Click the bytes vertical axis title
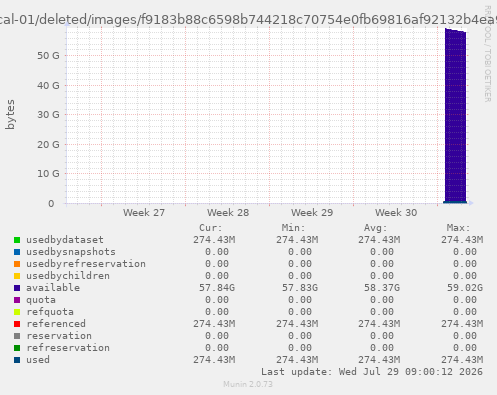This screenshot has width=497, height=395. [x=10, y=114]
